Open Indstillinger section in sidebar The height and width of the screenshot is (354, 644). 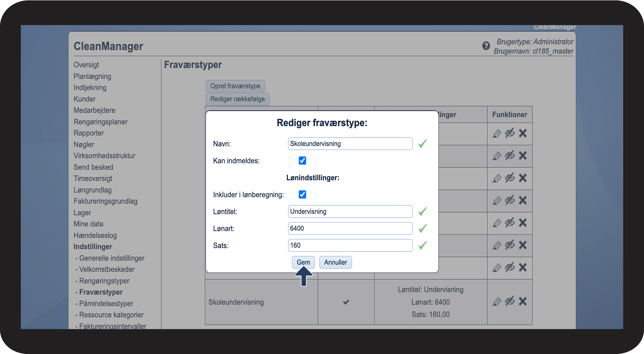pyautogui.click(x=93, y=247)
